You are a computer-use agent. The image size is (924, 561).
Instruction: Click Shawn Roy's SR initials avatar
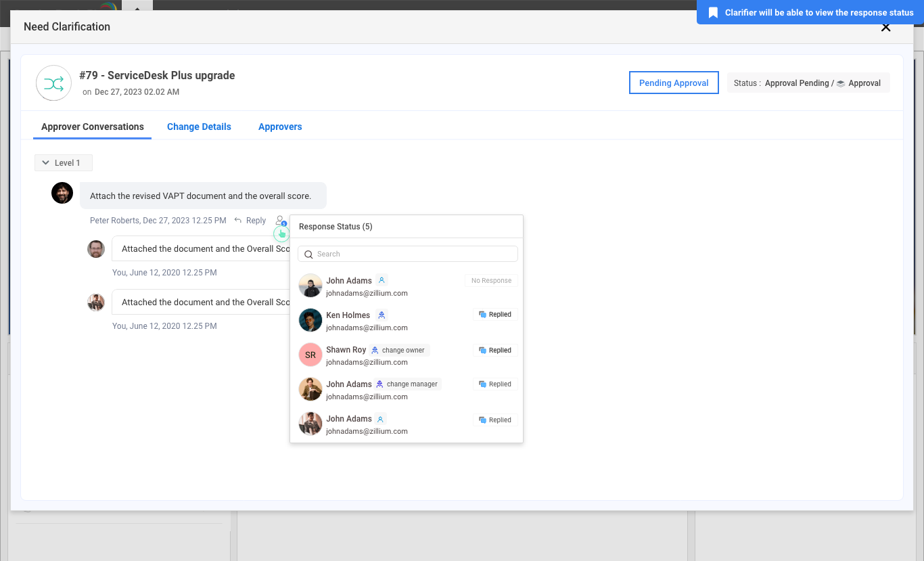(x=310, y=355)
